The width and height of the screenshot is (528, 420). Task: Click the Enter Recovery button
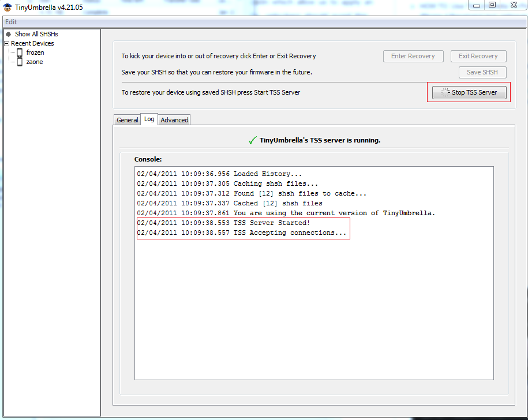413,56
